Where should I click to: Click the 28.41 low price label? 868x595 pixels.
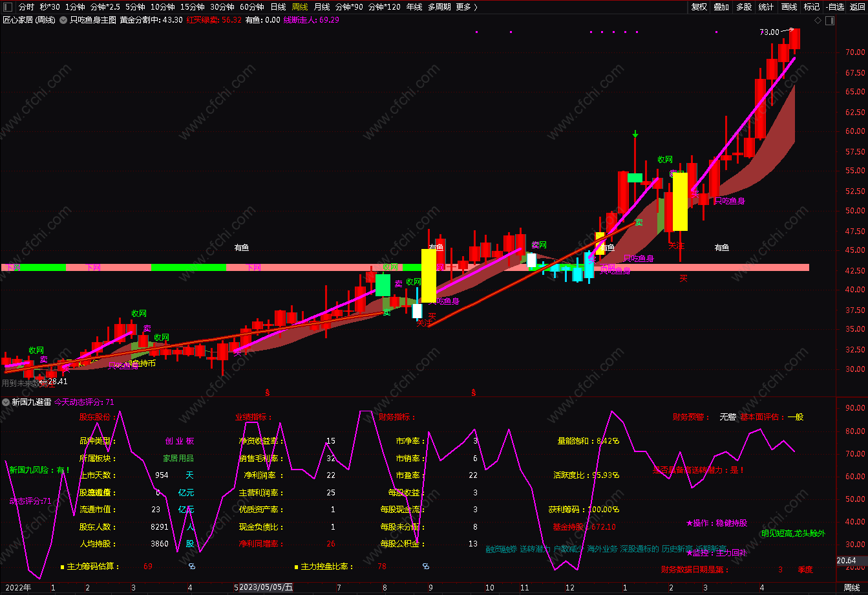point(57,382)
